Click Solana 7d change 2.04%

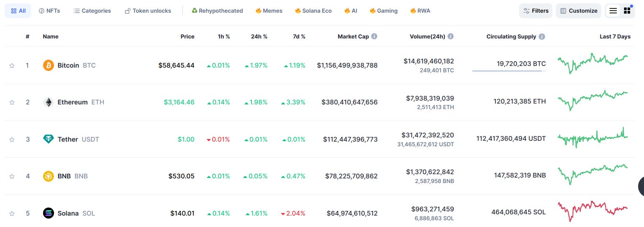293,213
